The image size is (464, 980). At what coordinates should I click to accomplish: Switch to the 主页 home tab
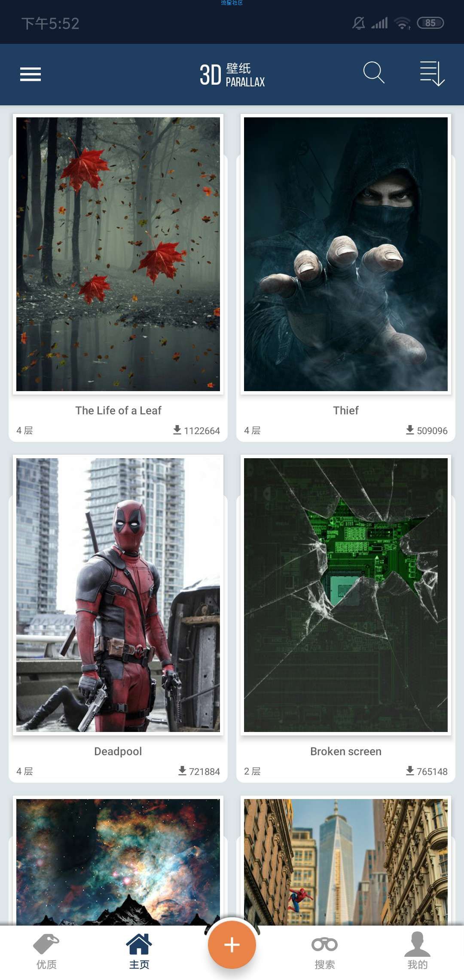pyautogui.click(x=139, y=952)
